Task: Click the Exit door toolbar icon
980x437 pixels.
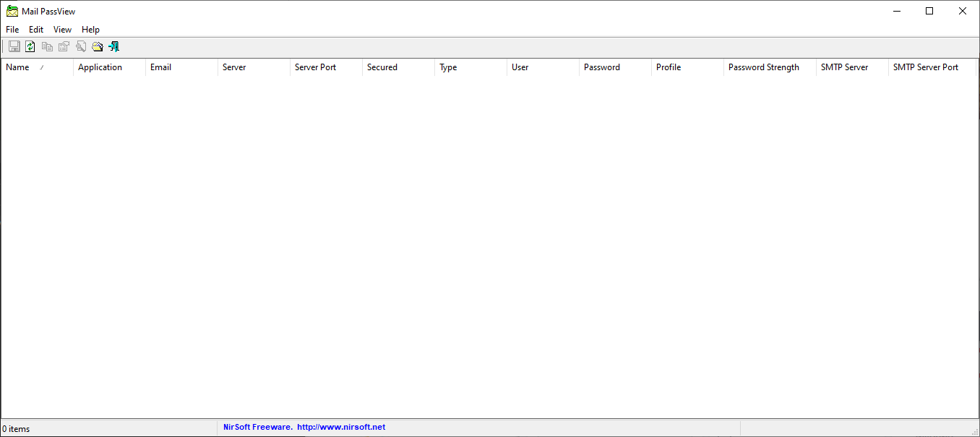Action: [113, 47]
